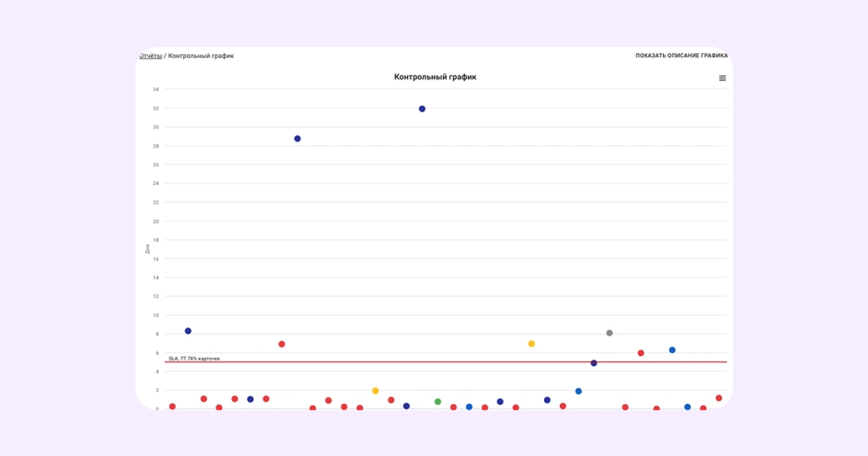Screen dimensions: 868x456
Task: Select the highest dark blue point near 32
Action: (x=422, y=109)
